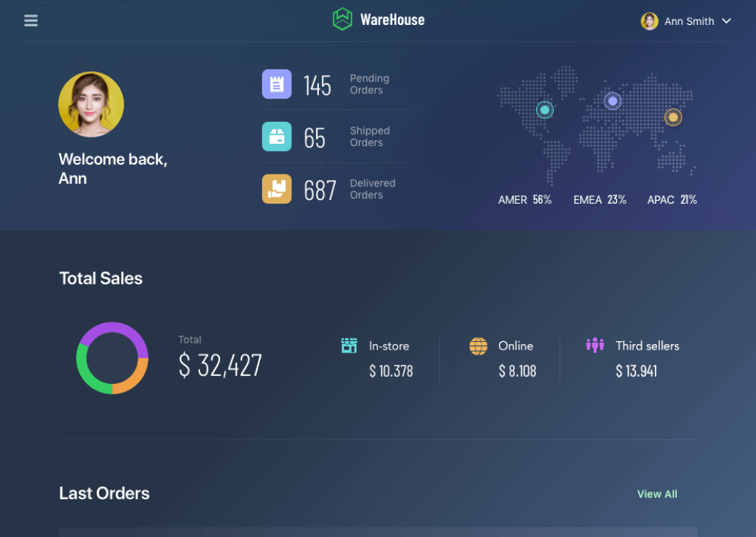Viewport: 756px width, 537px height.
Task: Click the WareHouse title text
Action: [x=392, y=20]
